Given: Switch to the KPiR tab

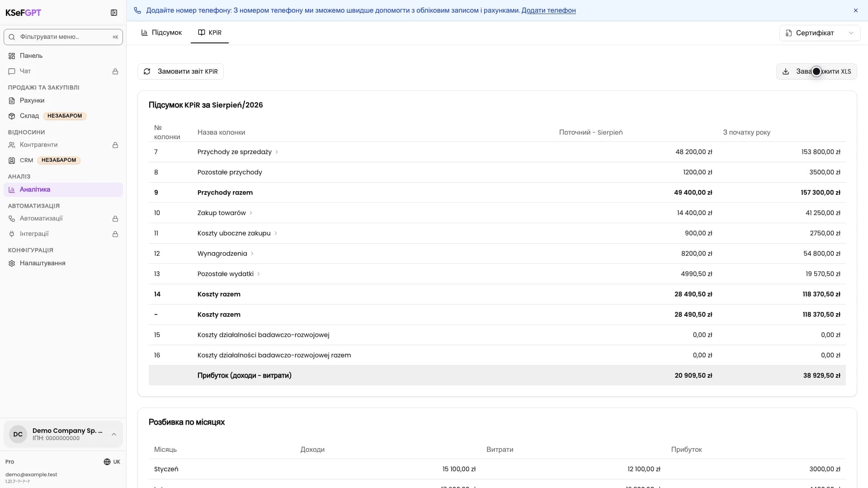Looking at the screenshot, I should 210,33.
